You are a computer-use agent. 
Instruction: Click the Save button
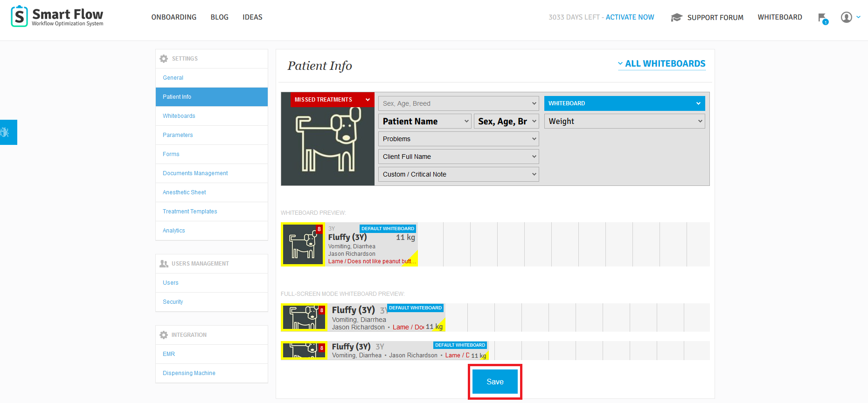coord(495,382)
